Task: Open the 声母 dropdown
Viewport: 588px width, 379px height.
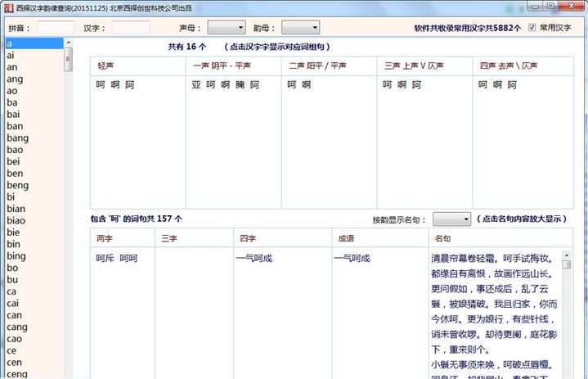Action: point(226,28)
